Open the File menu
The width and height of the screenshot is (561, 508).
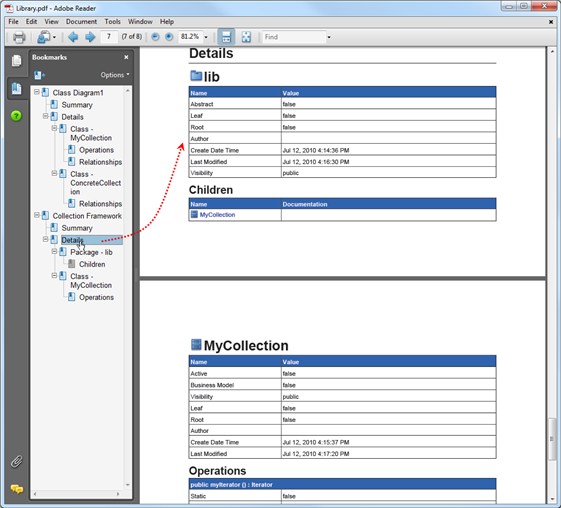coord(14,22)
